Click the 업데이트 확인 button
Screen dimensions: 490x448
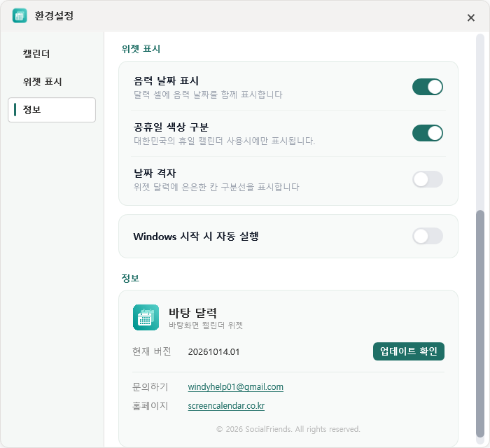(x=408, y=351)
